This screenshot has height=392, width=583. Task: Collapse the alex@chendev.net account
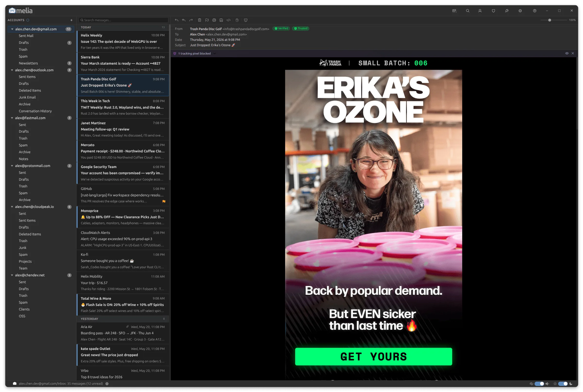tap(12, 275)
